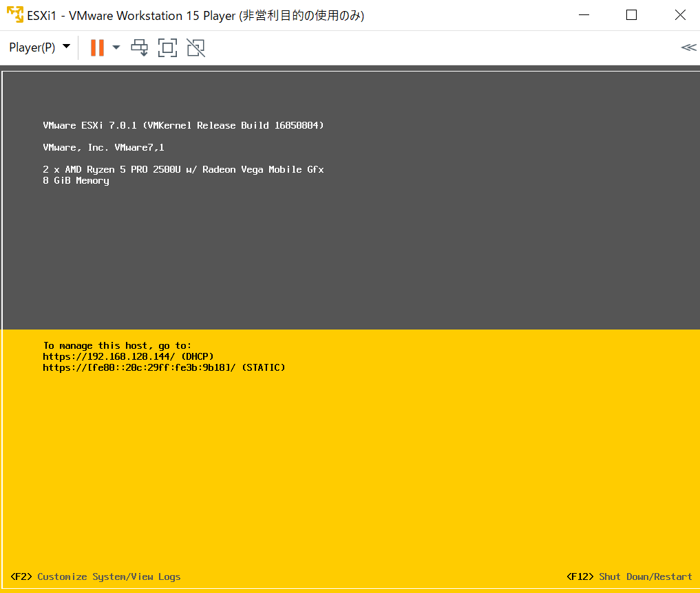
Task: Click the To manage this host, go to: line
Action: click(x=117, y=346)
